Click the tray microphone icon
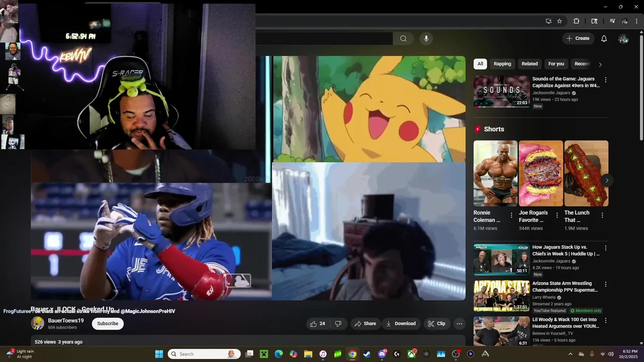The height and width of the screenshot is (362, 644). click(x=592, y=354)
